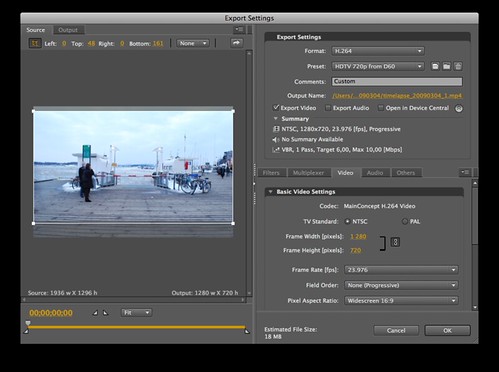Click the delete preset trash icon

coord(458,66)
